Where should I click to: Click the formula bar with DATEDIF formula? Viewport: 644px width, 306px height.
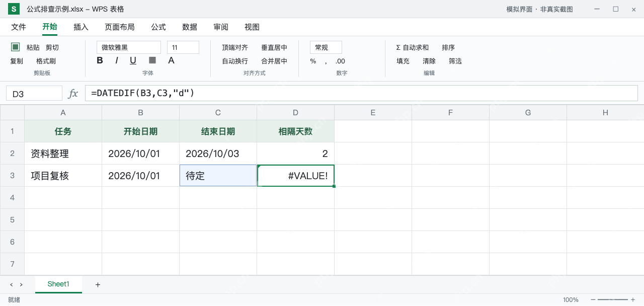(361, 93)
